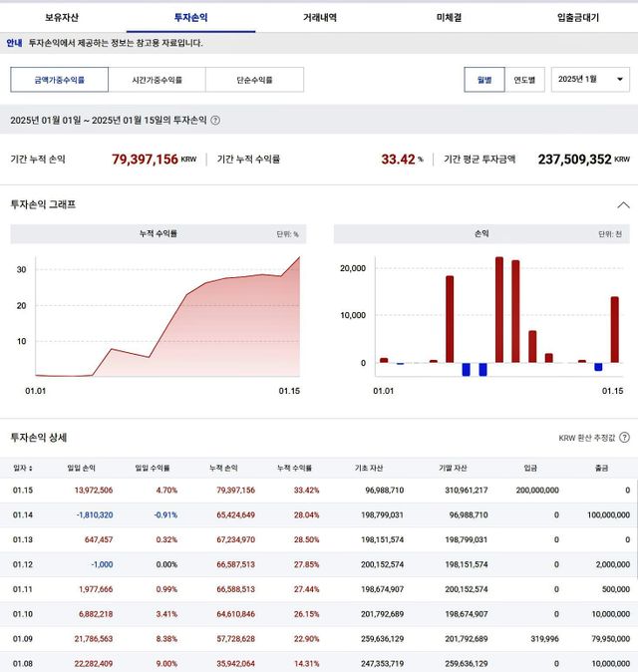Viewport: 638px width, 672px height.
Task: Collapse the 투자손익 그래프 section
Action: click(x=623, y=205)
